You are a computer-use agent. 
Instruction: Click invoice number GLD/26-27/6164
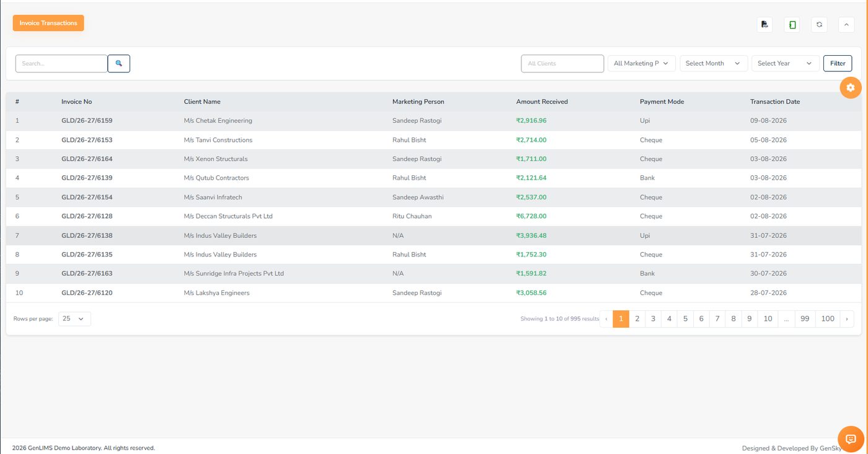point(87,159)
